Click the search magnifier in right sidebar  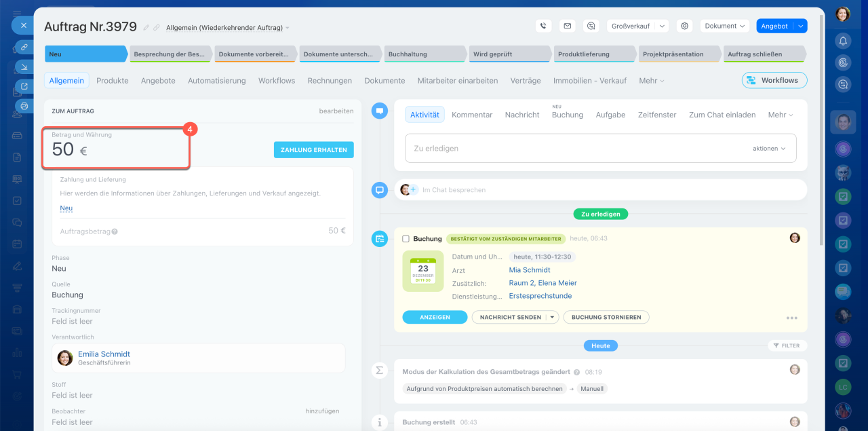click(x=843, y=84)
